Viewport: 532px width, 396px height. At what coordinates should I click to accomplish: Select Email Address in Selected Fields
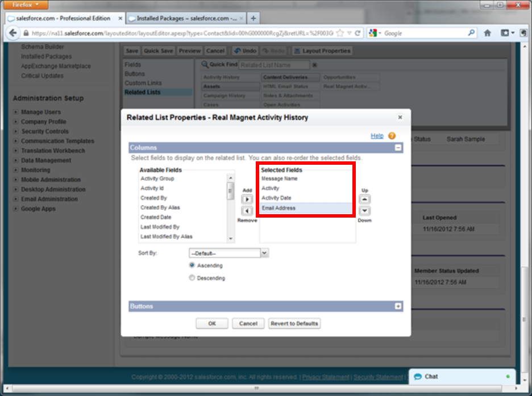point(306,208)
